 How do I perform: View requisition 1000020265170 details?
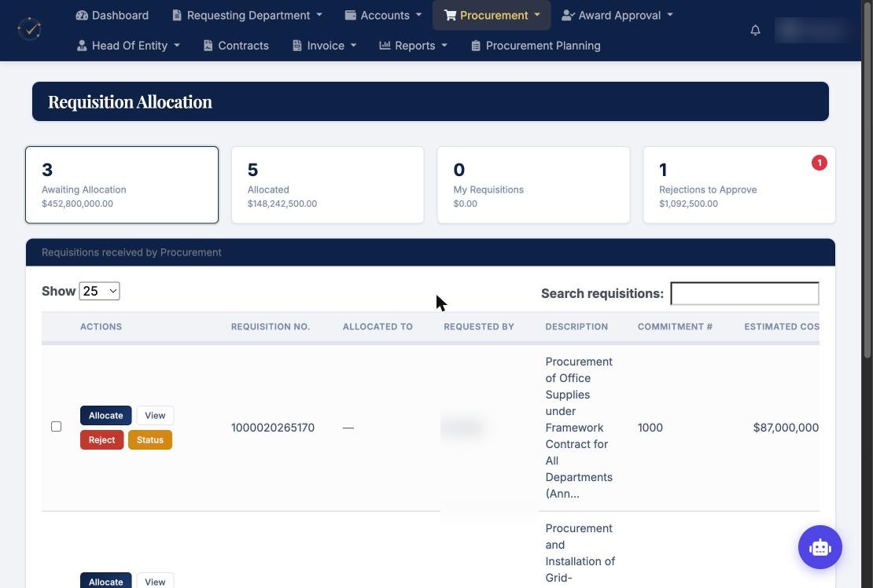(x=155, y=416)
